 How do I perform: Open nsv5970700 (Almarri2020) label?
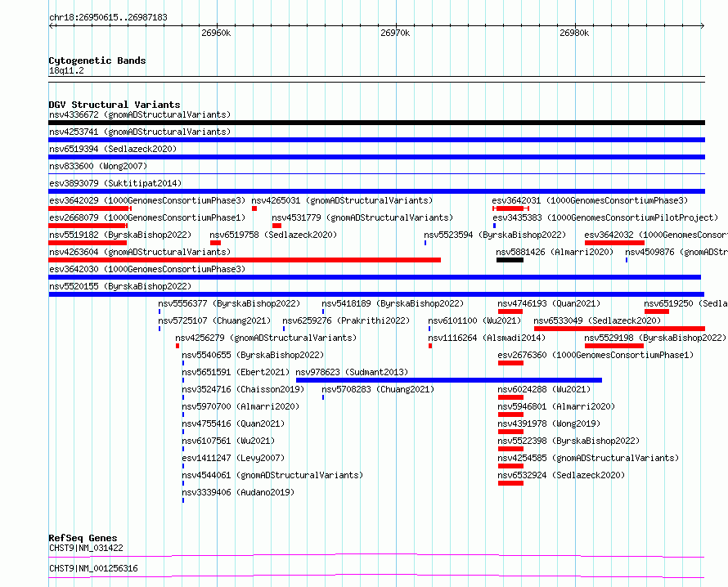[240, 406]
